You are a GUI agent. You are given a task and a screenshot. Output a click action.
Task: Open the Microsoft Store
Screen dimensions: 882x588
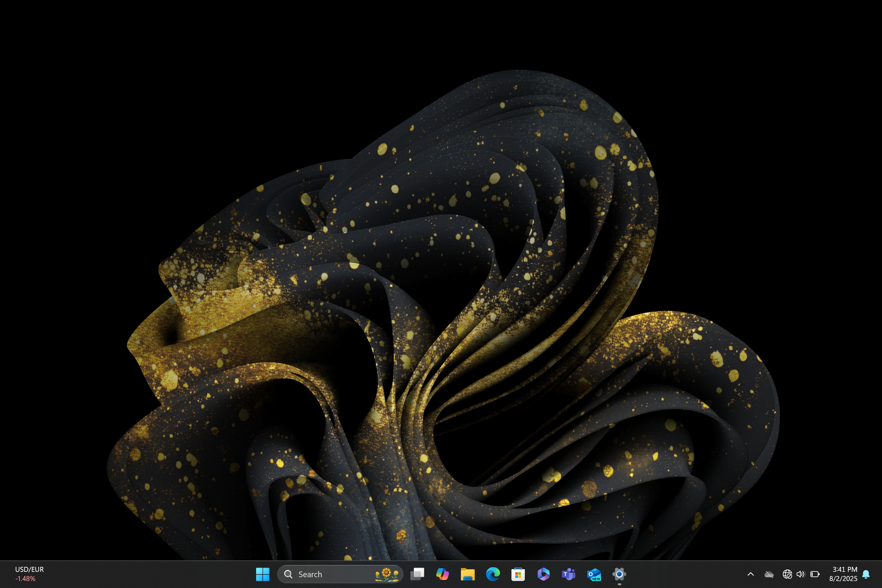click(518, 574)
